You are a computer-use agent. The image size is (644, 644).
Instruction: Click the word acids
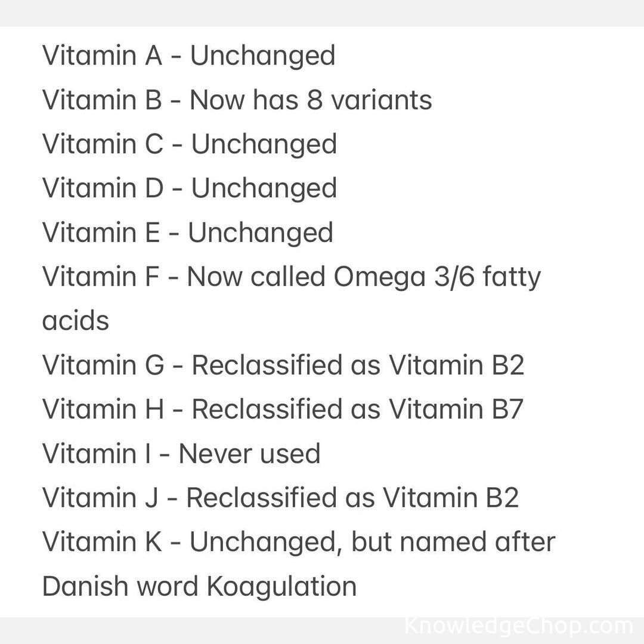[x=76, y=321]
